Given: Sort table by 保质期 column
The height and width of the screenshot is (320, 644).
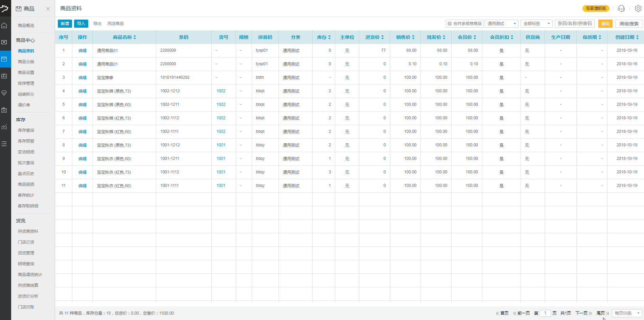Looking at the screenshot, I should point(600,37).
